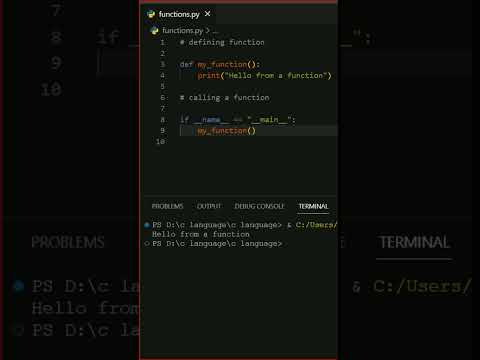Click the Python file icon in the tab
Viewport: 480px width, 360px height.
151,14
